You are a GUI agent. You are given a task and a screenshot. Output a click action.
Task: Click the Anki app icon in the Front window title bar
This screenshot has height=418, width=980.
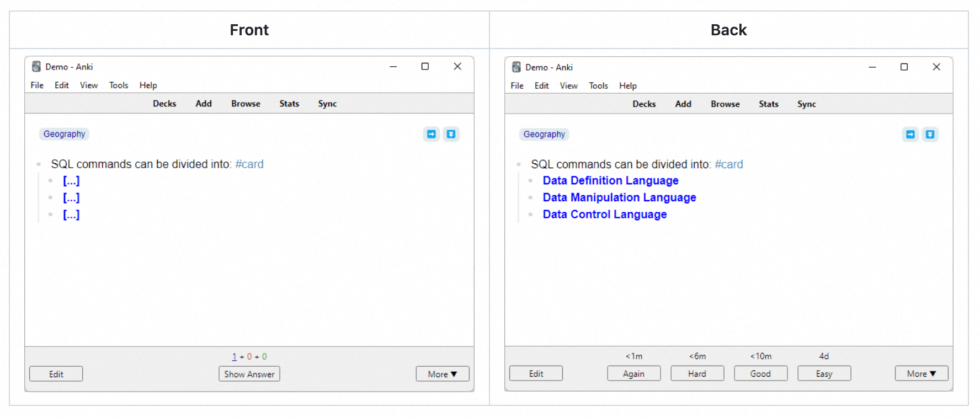click(x=36, y=67)
